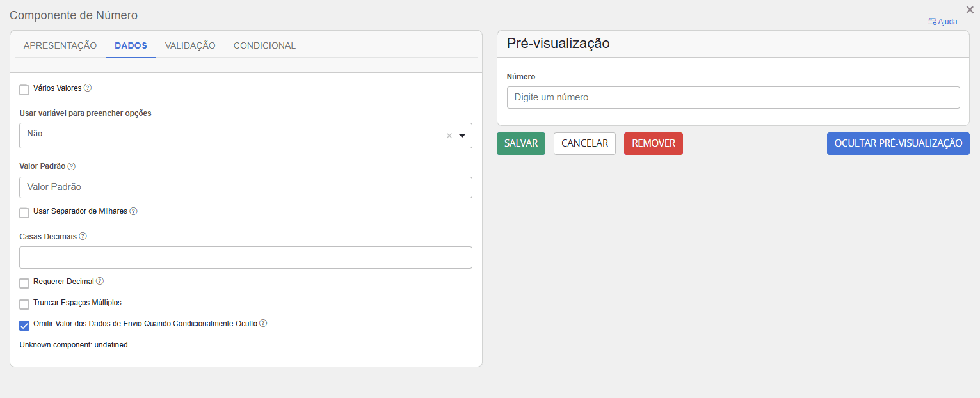Click help icon next to Requerer Decimal

point(100,281)
